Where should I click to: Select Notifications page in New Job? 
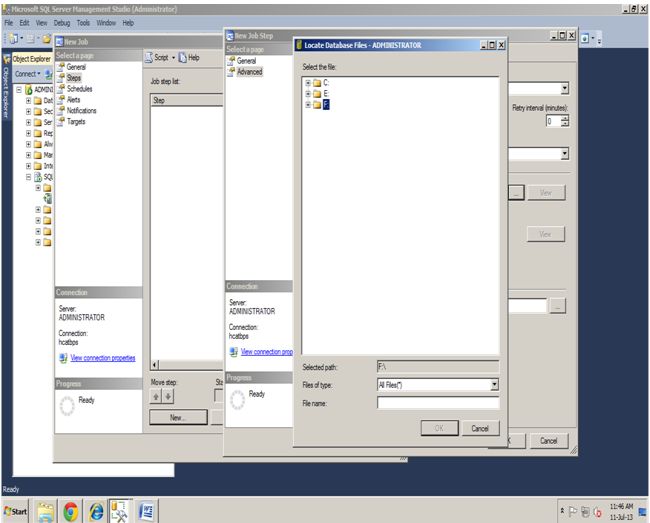[x=81, y=110]
